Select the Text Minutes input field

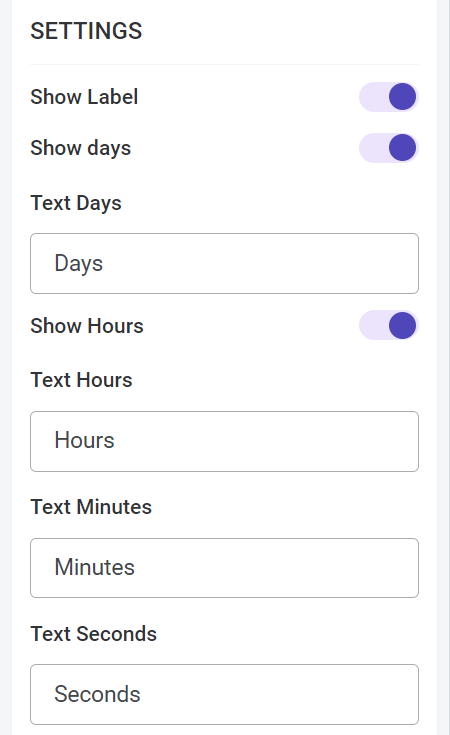click(225, 568)
